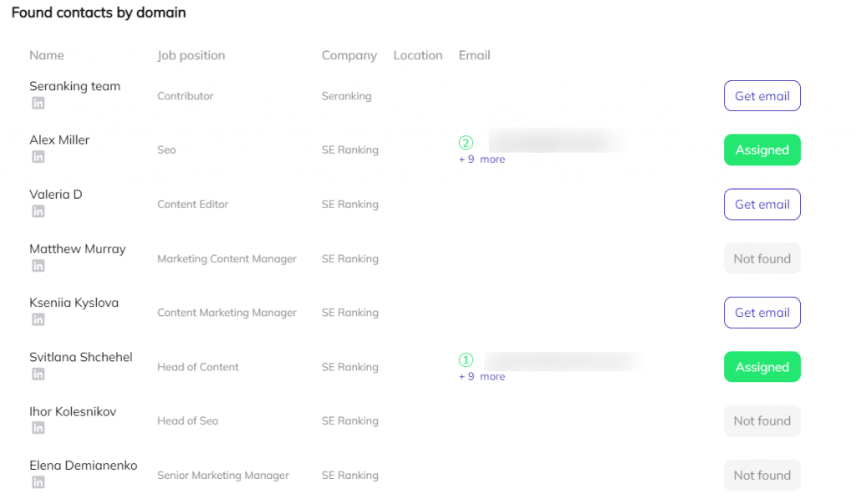Select the name Elena Demianenko
Image resolution: width=856 pixels, height=504 pixels.
84,466
